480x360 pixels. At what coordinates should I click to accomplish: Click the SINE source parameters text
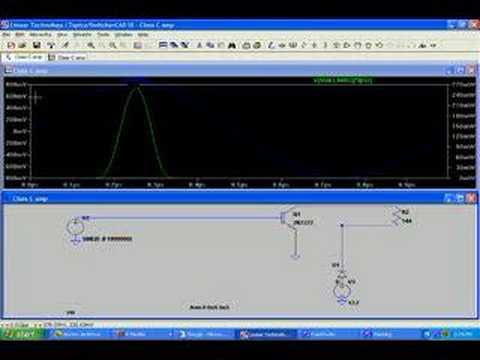(107, 239)
